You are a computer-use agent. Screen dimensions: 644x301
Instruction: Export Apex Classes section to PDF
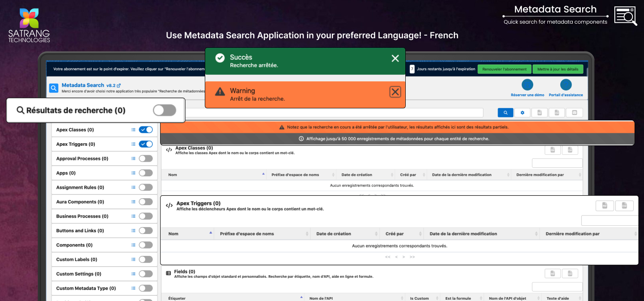pyautogui.click(x=553, y=150)
